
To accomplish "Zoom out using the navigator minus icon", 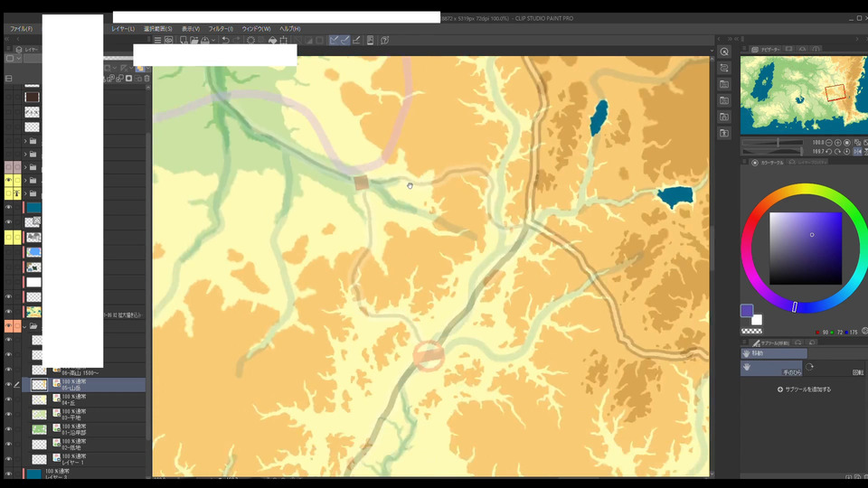I will pos(829,143).
